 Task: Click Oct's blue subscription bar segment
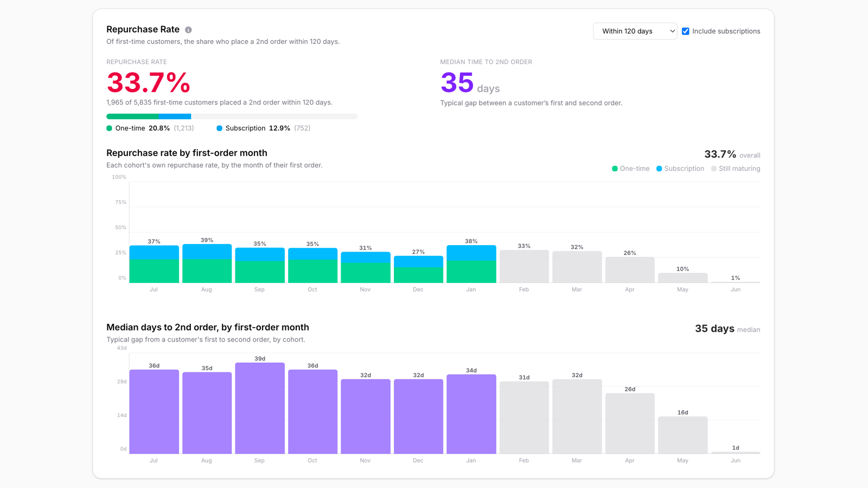click(312, 254)
